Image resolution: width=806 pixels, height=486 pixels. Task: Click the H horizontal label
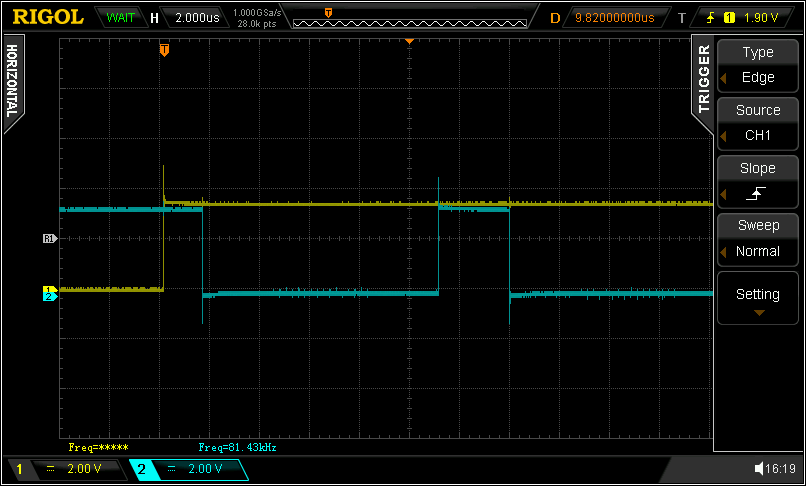coord(154,18)
